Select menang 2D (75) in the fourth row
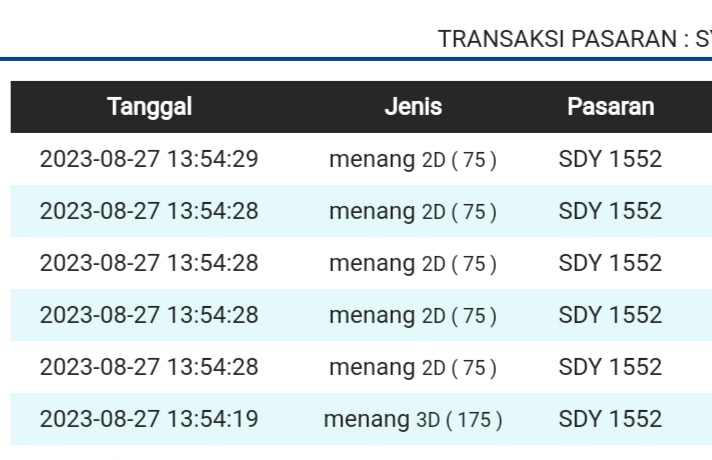Viewport: 712px width, 460px height. [x=413, y=315]
